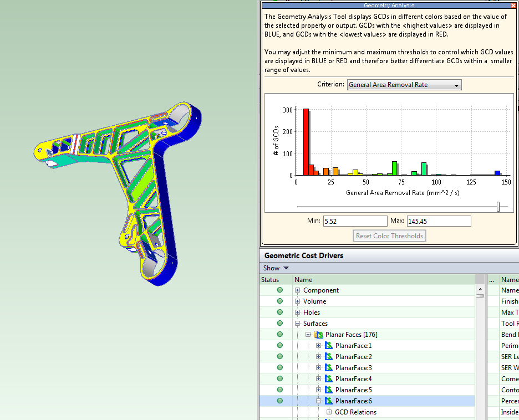This screenshot has width=519, height=420.
Task: Click the PlanarFace:6 icon
Action: (x=329, y=401)
